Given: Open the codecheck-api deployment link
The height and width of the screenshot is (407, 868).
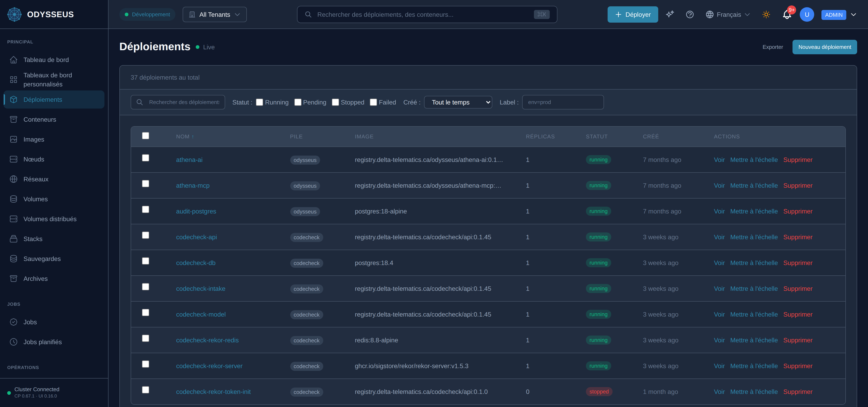Looking at the screenshot, I should point(196,237).
